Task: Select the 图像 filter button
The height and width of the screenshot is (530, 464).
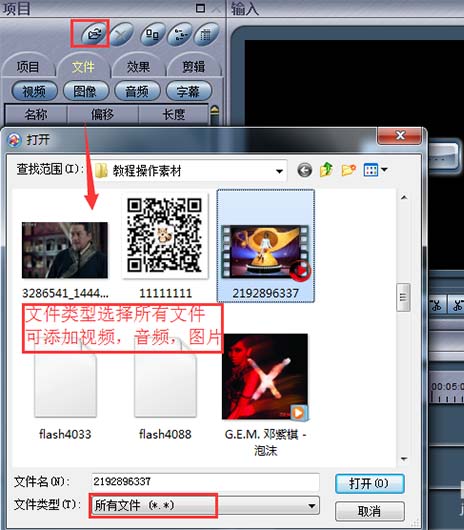Action: 86,91
